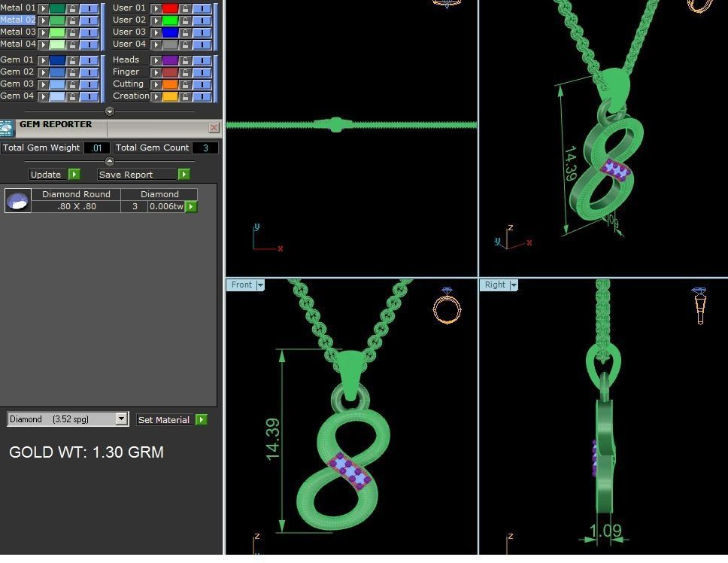
Task: Toggle the Cutting layer visibility switch
Action: click(202, 84)
